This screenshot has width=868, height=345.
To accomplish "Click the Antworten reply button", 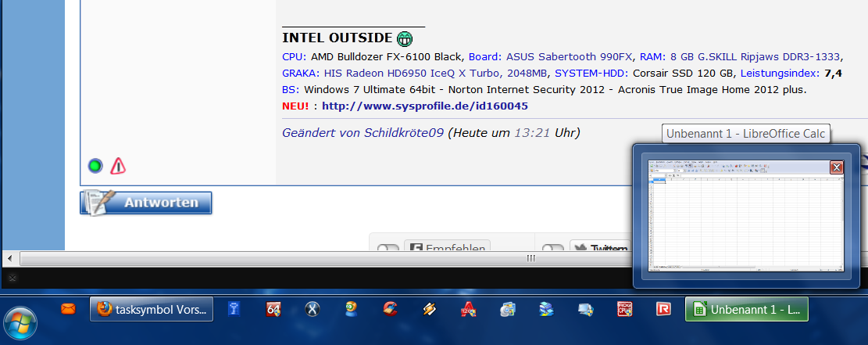I will click(x=146, y=203).
